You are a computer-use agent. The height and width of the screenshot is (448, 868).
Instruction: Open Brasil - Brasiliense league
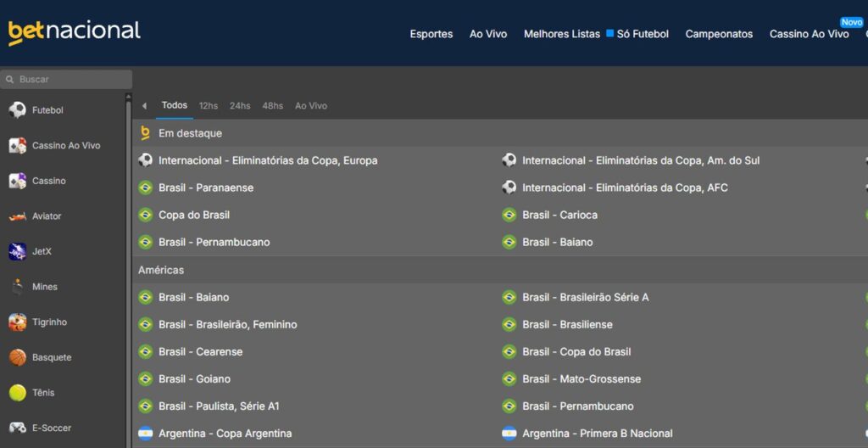coord(567,324)
